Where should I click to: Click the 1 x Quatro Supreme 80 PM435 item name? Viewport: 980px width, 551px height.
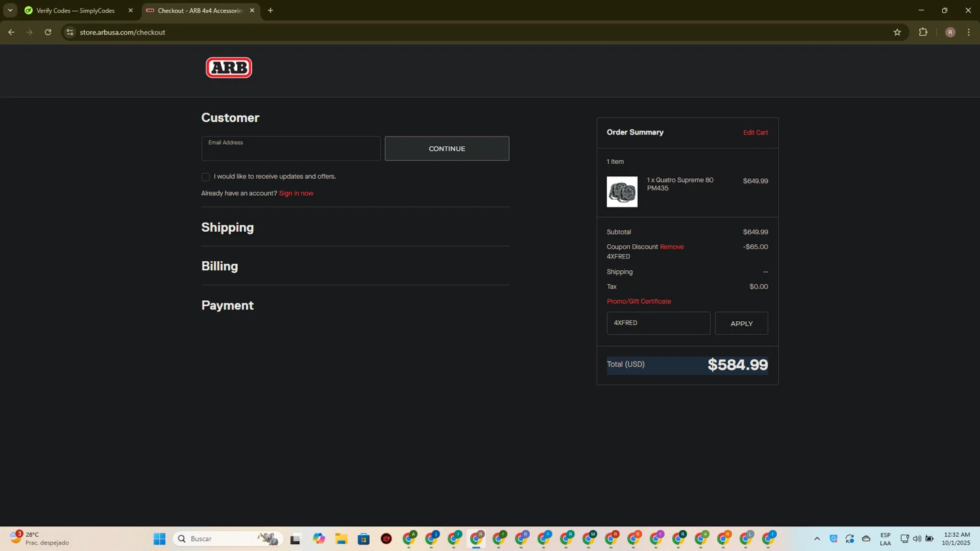680,184
